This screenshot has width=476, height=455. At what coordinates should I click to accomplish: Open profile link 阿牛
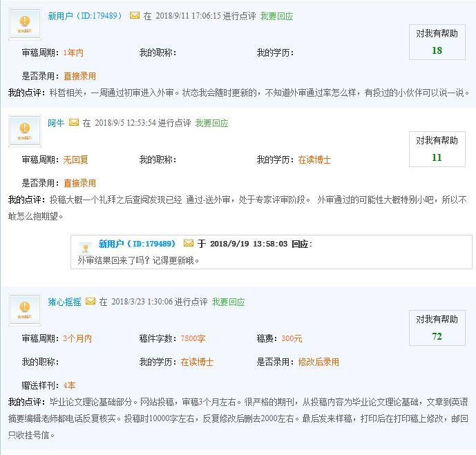coord(56,123)
